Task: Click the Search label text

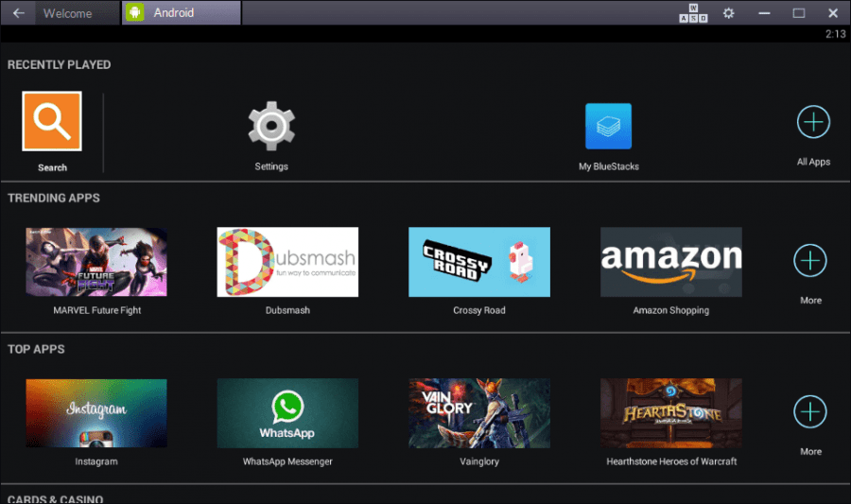Action: pyautogui.click(x=53, y=167)
